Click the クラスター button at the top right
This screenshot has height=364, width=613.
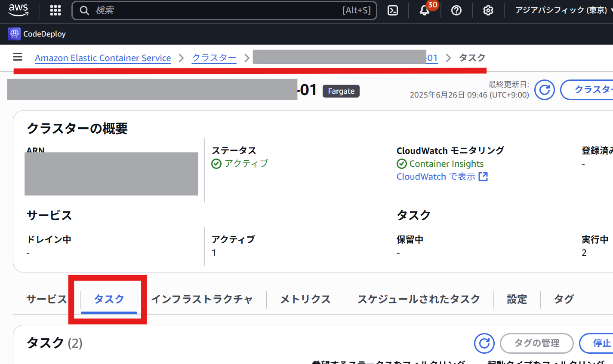coord(587,90)
